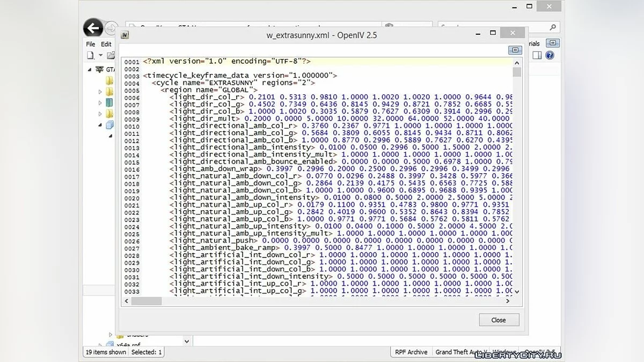This screenshot has height=362, width=644.
Task: Collapse the GTA V root tree node
Action: [90, 69]
